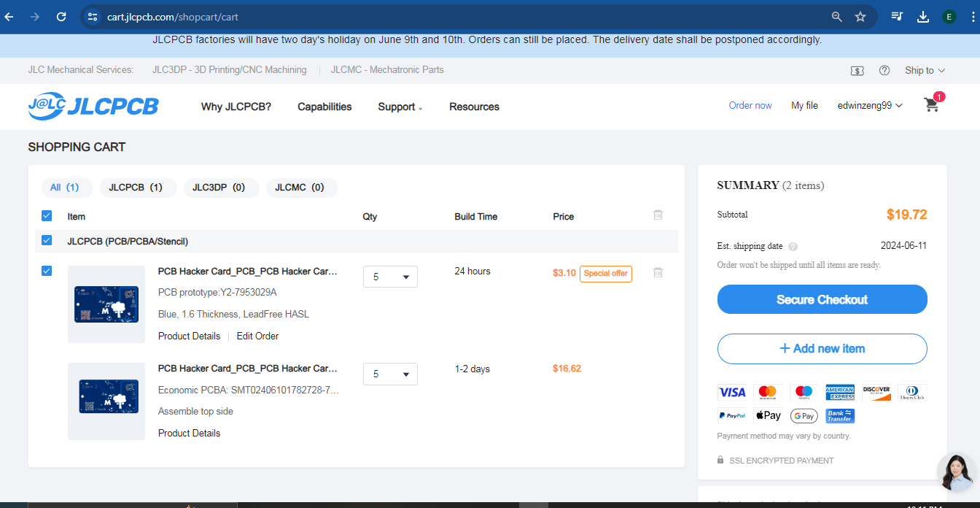The width and height of the screenshot is (980, 508).
Task: Click the Apple Pay icon
Action: tap(768, 416)
